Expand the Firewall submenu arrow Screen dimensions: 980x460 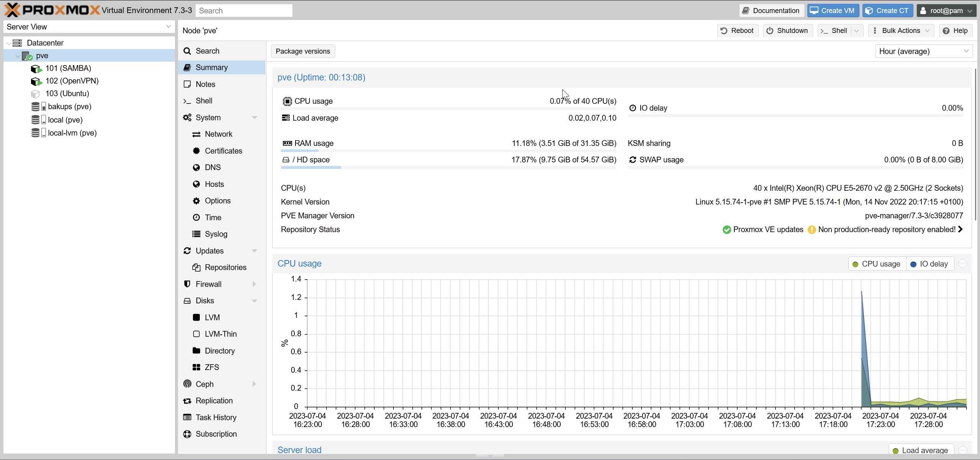coord(254,284)
